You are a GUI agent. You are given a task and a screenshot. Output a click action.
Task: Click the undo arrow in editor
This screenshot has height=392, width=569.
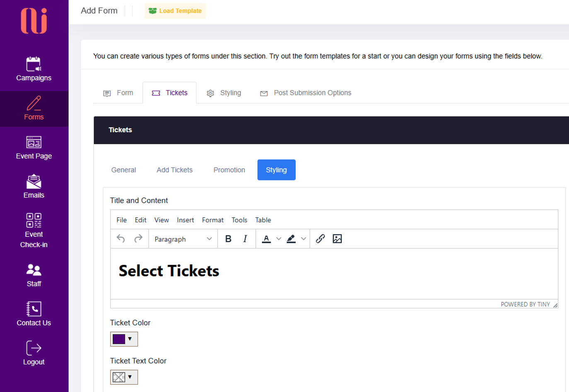[121, 239]
